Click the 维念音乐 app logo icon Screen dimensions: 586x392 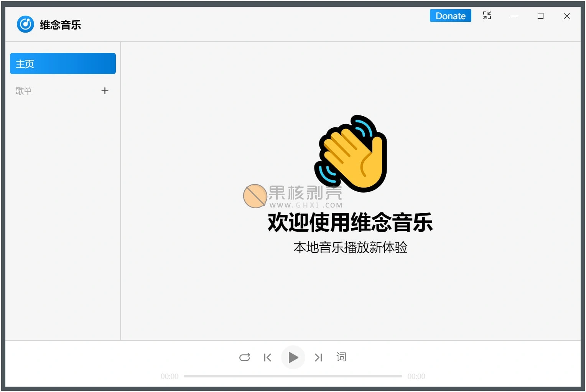(25, 24)
